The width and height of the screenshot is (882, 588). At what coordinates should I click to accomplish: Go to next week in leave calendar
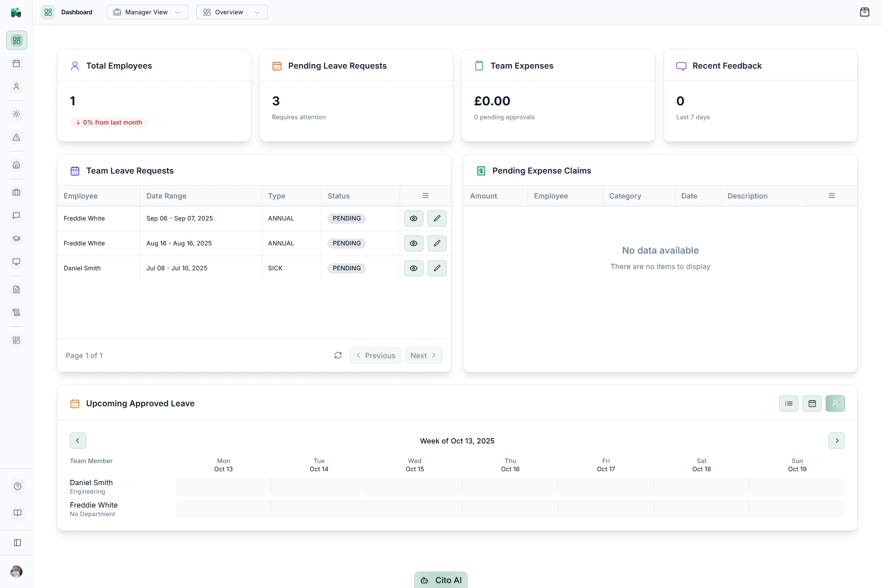(x=836, y=441)
